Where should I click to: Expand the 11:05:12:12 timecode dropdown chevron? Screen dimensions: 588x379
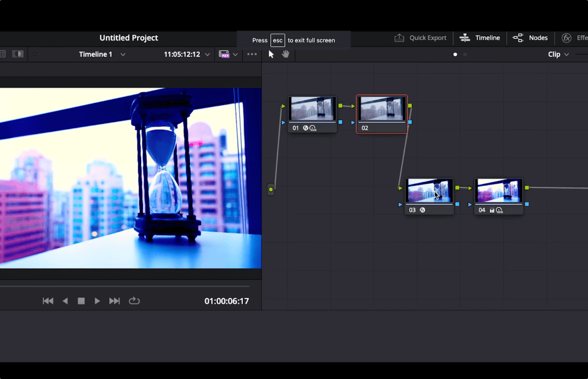tap(208, 55)
